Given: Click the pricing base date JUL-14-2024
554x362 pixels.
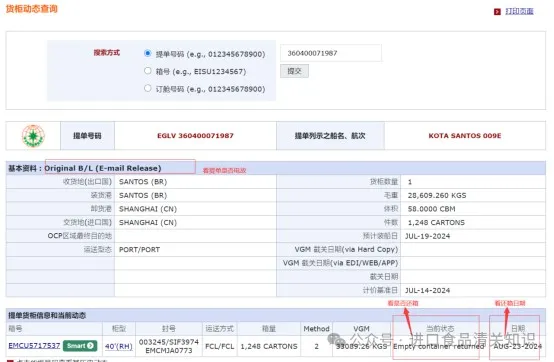Looking at the screenshot, I should click(428, 290).
